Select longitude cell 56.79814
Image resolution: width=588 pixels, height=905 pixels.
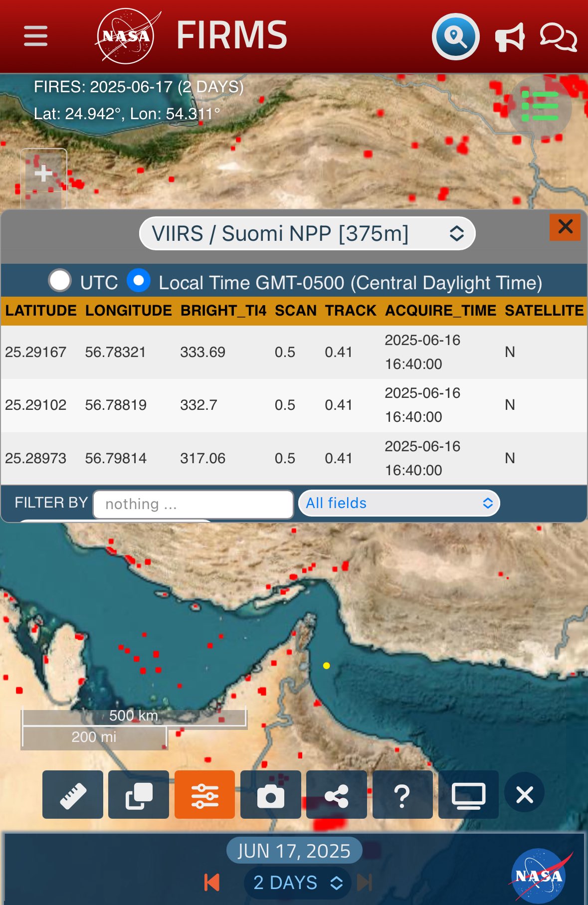coord(116,458)
